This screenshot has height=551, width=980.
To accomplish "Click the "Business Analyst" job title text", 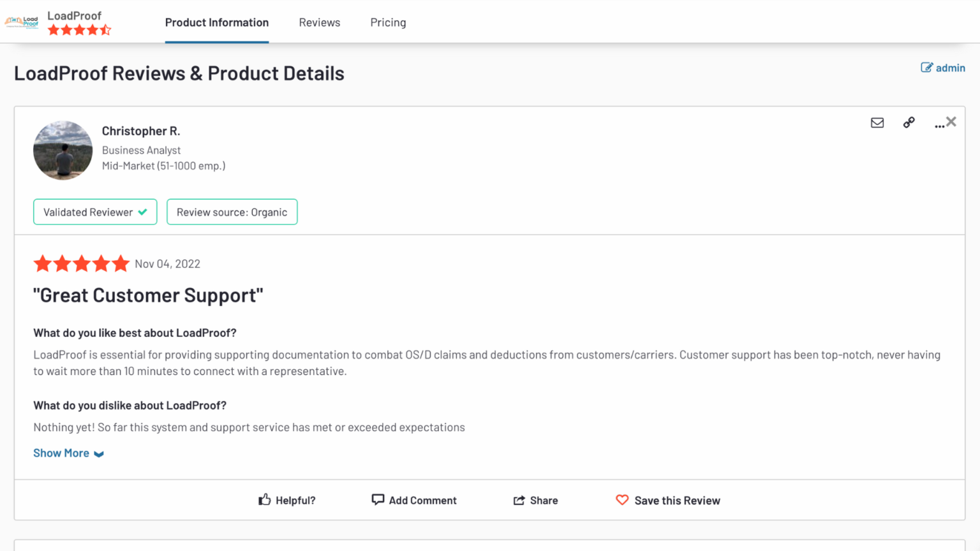I will pyautogui.click(x=141, y=150).
